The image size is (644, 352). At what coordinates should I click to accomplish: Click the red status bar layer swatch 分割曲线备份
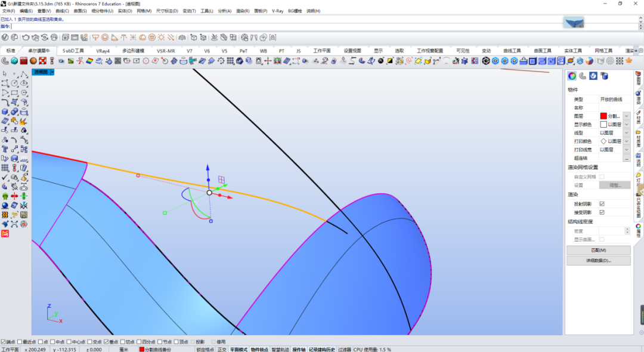click(x=142, y=350)
